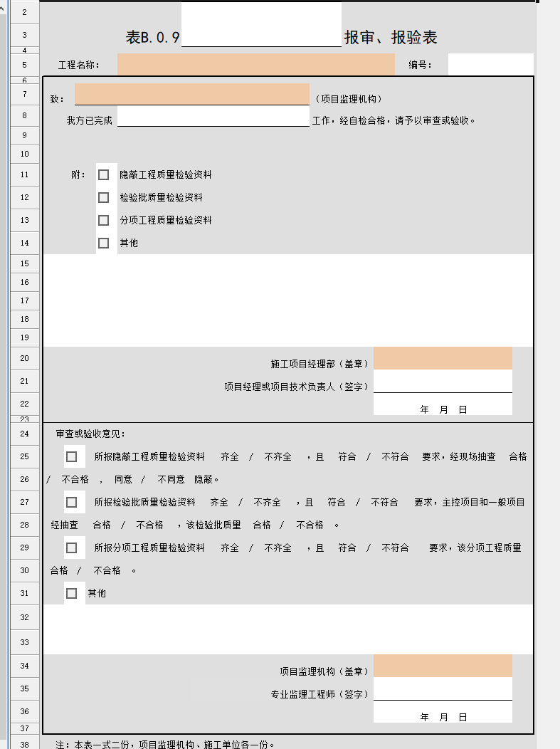The height and width of the screenshot is (749, 560).
Task: Click the 审查或验收意见： heading
Action: 90,434
